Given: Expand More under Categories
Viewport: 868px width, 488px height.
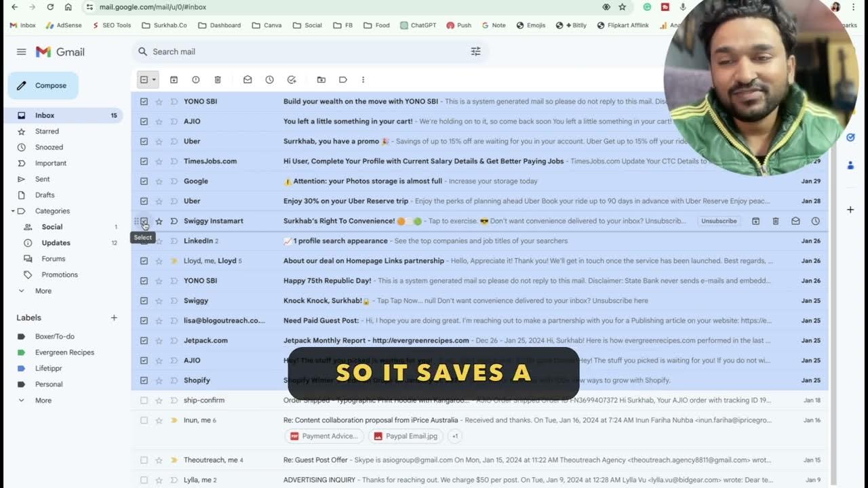Looking at the screenshot, I should [43, 291].
